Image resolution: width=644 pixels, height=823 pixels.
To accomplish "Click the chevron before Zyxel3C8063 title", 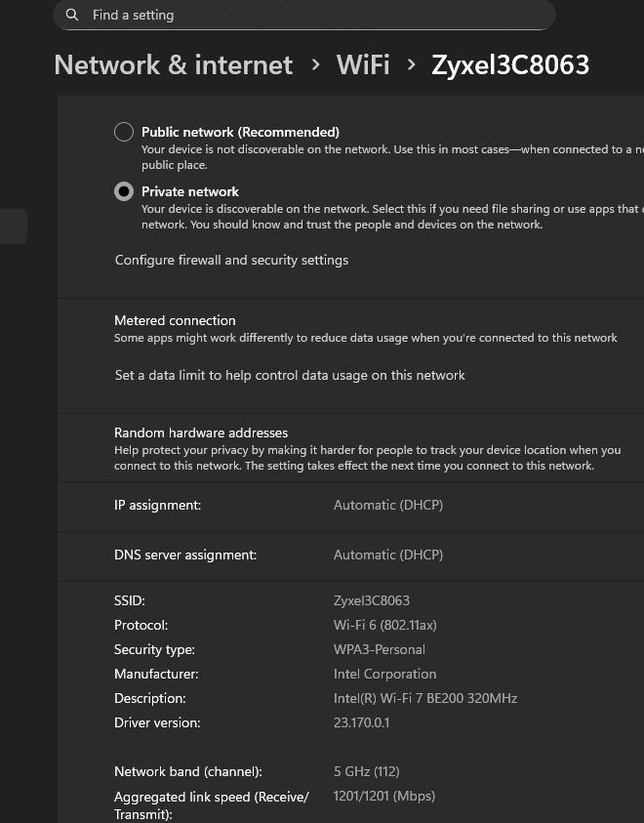I will pyautogui.click(x=411, y=64).
